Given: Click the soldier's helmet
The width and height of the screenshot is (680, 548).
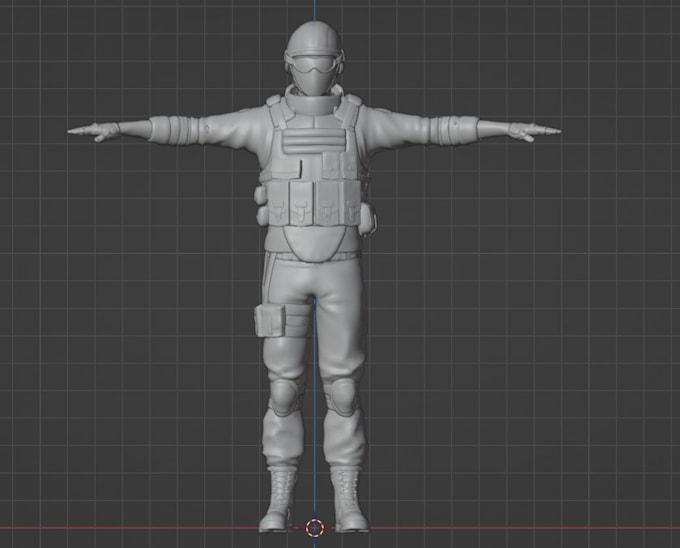Looking at the screenshot, I should tap(314, 38).
